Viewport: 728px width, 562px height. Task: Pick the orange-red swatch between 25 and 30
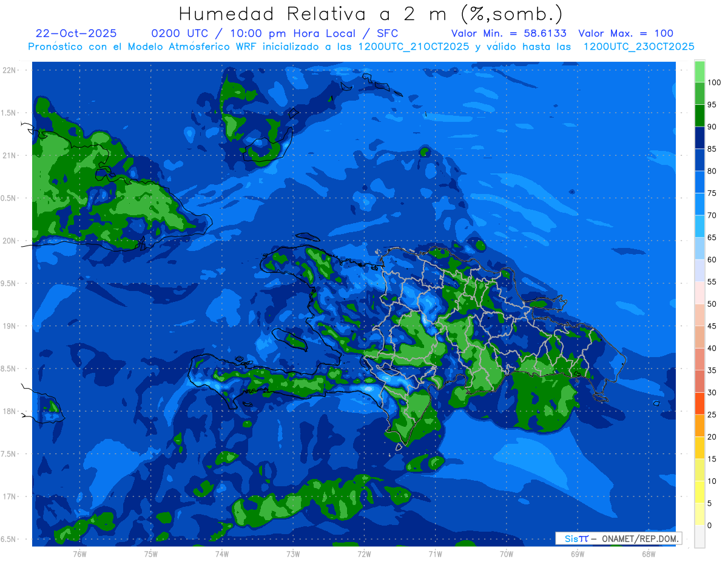point(699,403)
